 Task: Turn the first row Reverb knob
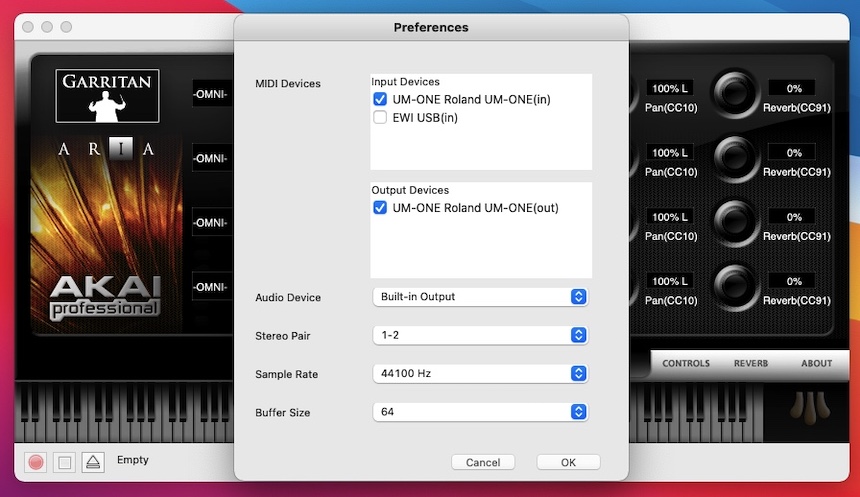click(734, 93)
